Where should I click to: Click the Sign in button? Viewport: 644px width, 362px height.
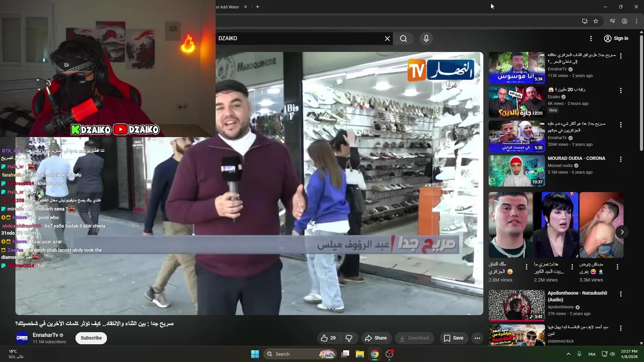[616, 38]
